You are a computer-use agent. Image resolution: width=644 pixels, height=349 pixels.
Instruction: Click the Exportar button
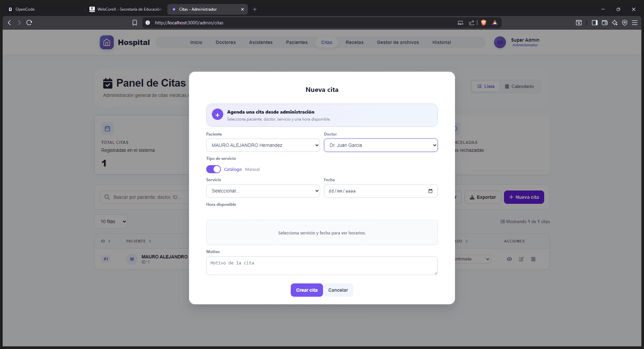coord(483,197)
